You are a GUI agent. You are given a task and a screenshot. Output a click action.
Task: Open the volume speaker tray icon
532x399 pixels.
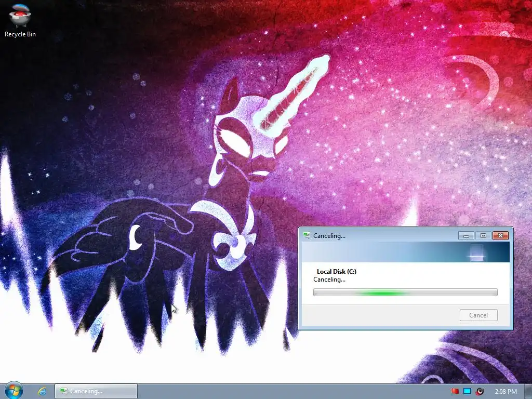click(x=480, y=391)
